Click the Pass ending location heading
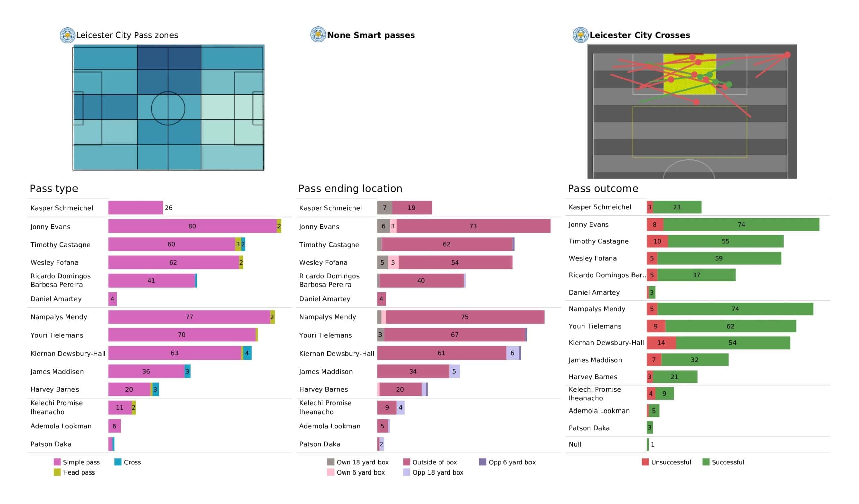The height and width of the screenshot is (504, 859). (x=350, y=188)
